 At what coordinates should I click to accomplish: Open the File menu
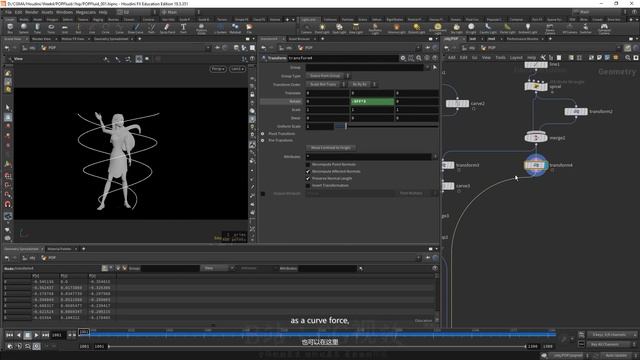[8, 12]
